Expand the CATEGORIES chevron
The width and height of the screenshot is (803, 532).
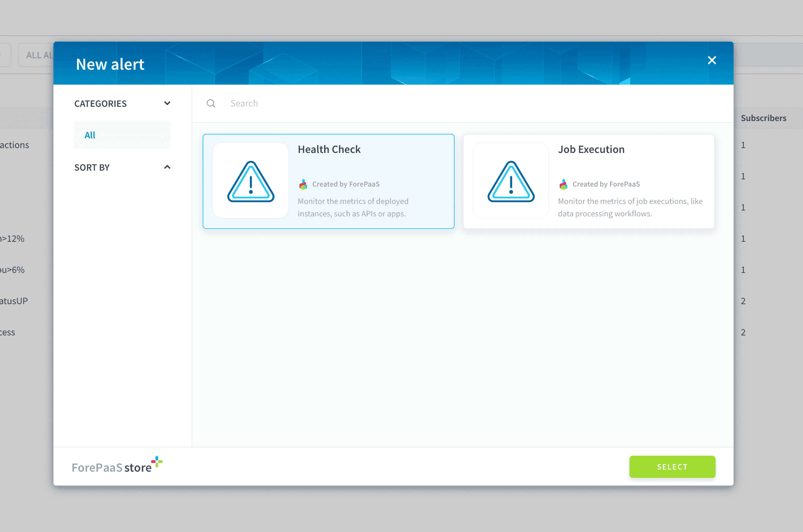(167, 103)
